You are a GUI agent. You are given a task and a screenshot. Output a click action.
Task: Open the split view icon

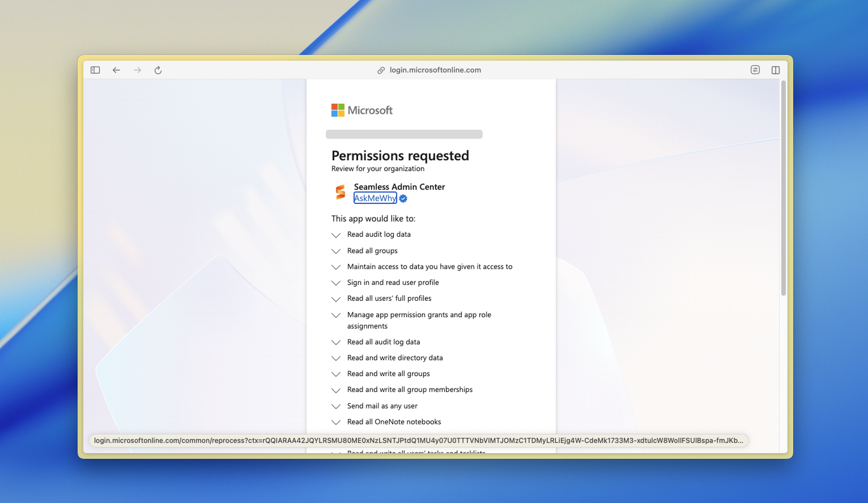(x=775, y=70)
